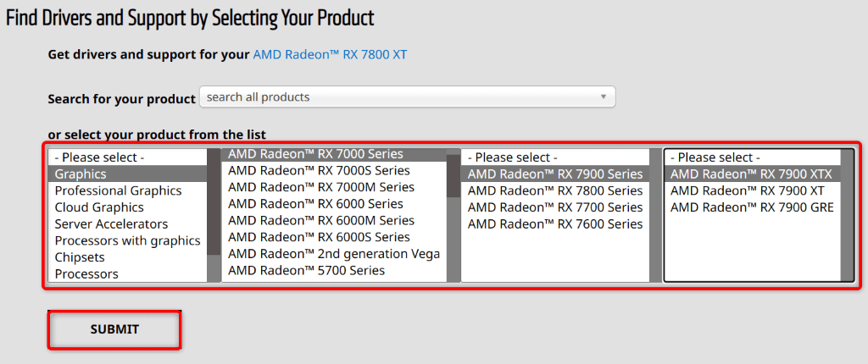Select AMD Radeon RX 7800 Series
The image size is (868, 364).
555,190
